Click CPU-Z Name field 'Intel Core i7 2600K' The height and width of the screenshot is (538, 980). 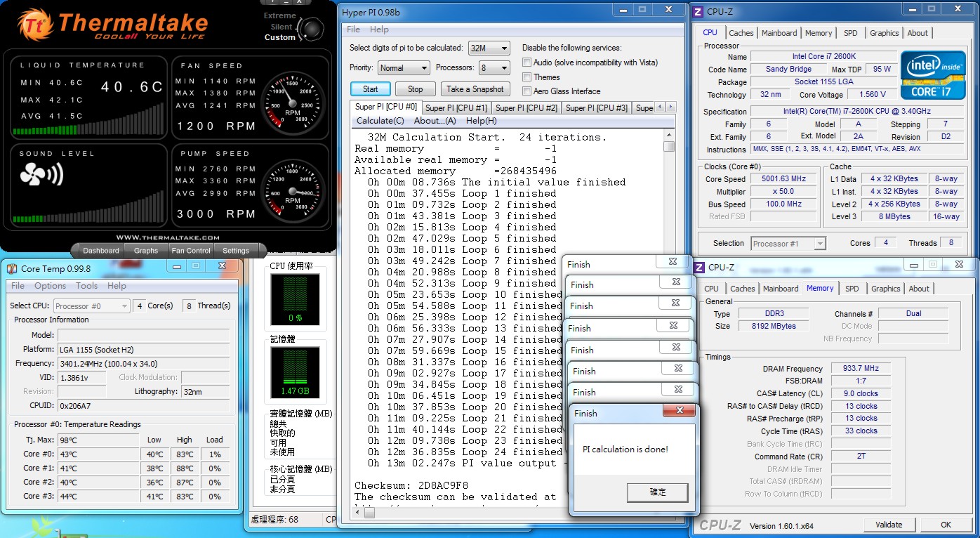click(x=823, y=56)
